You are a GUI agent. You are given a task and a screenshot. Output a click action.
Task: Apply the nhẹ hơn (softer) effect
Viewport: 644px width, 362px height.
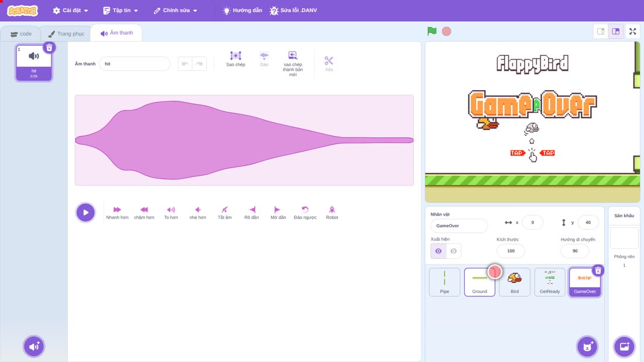point(197,213)
